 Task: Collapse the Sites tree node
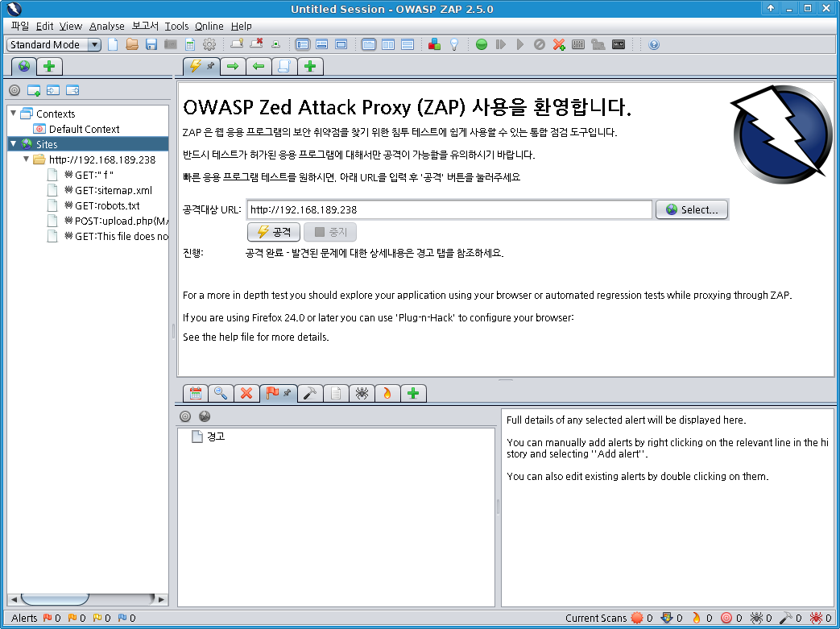click(14, 143)
